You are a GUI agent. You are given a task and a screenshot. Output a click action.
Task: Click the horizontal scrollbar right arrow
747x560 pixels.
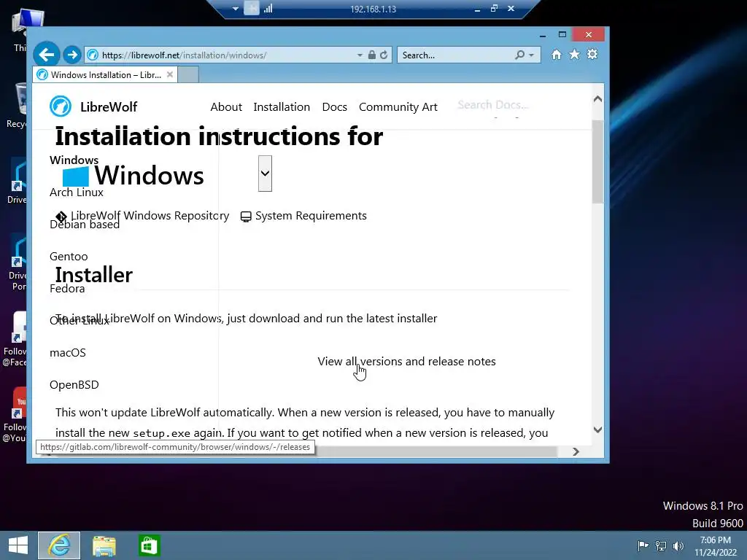(576, 451)
